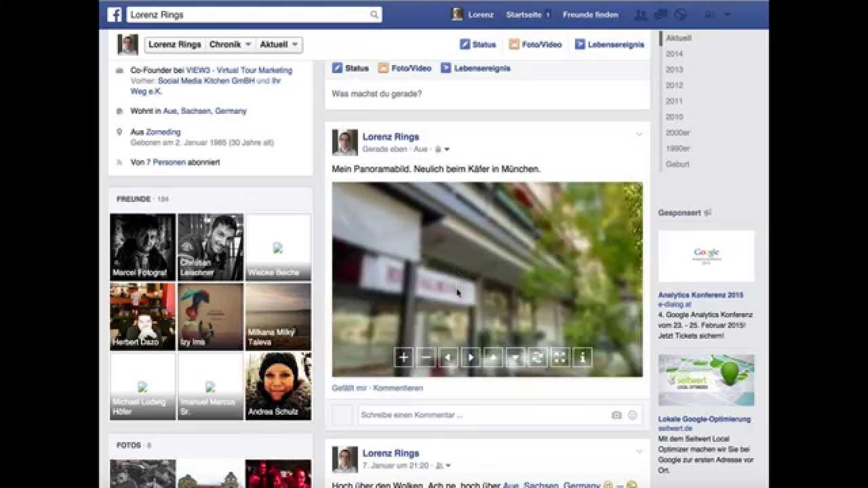Open notifications globe icon
The width and height of the screenshot is (868, 488).
[x=681, y=15]
